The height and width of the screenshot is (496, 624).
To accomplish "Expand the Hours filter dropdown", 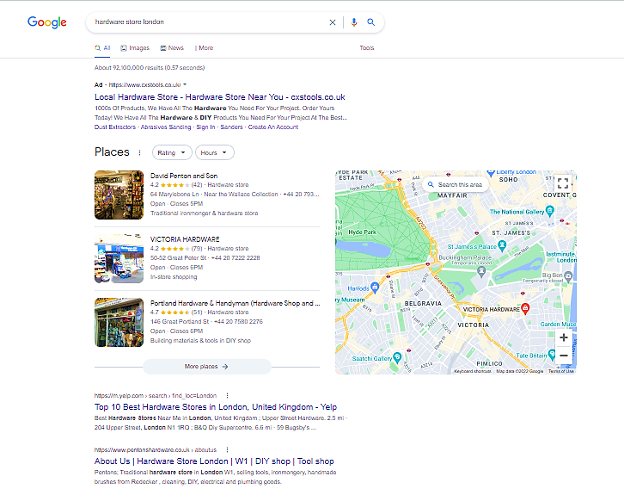I will (x=214, y=152).
